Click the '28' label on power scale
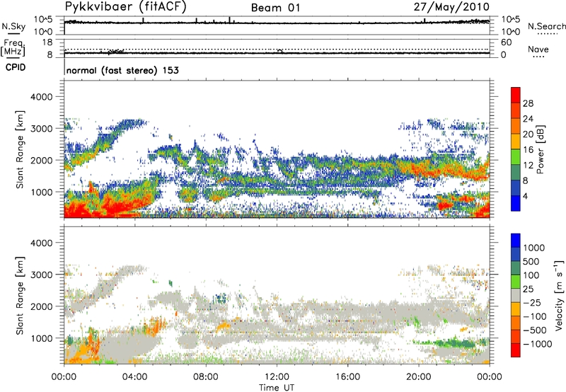 pyautogui.click(x=528, y=103)
